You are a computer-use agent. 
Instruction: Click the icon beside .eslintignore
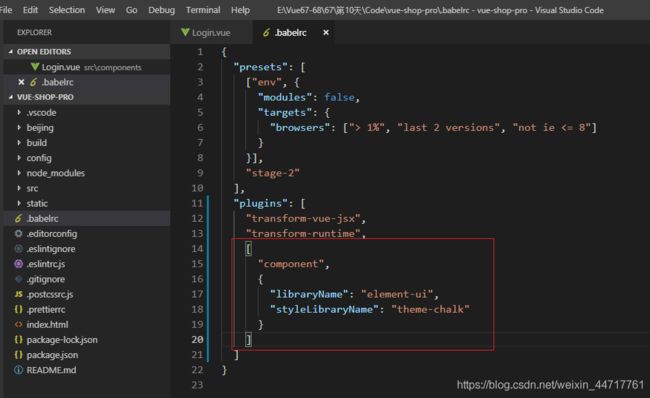tap(18, 249)
